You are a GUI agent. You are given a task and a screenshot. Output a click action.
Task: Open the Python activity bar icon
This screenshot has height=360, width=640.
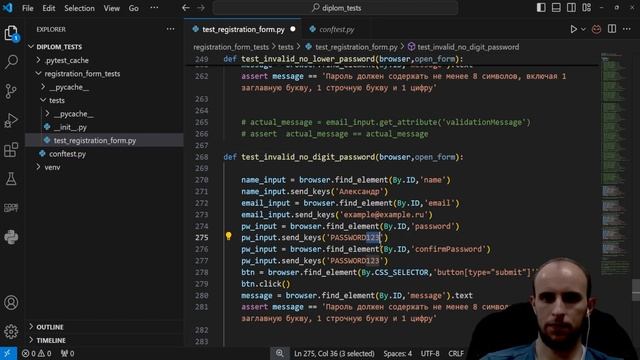pyautogui.click(x=11, y=237)
